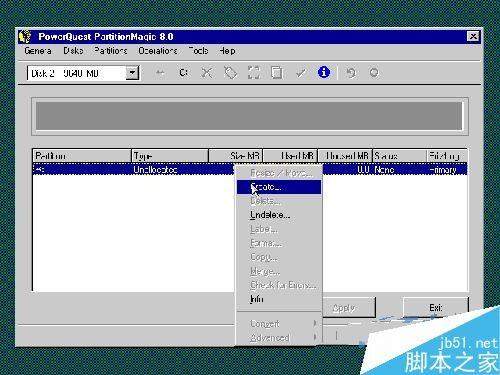
Task: Click the Unused MB column header
Action: tap(345, 156)
